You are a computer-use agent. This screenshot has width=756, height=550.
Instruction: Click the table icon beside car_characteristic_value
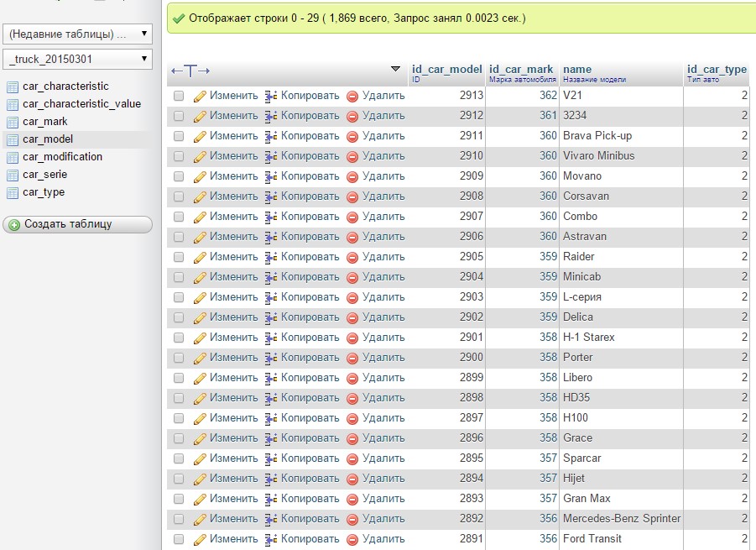(x=13, y=105)
